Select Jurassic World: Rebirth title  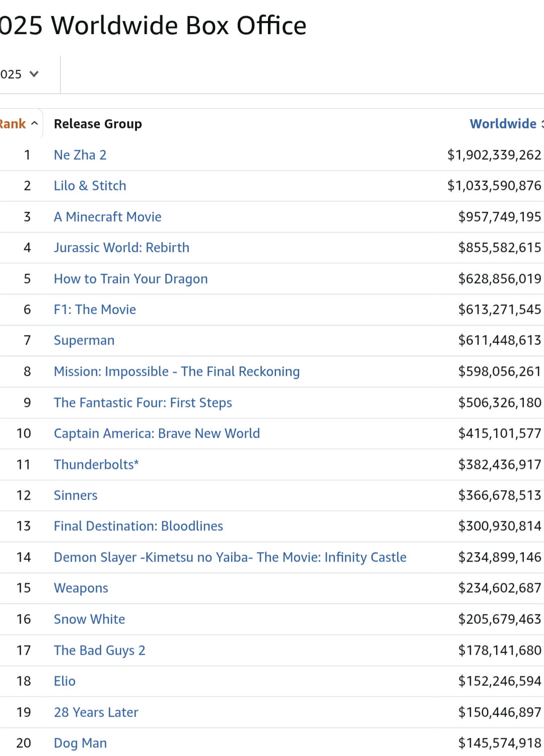pyautogui.click(x=121, y=248)
